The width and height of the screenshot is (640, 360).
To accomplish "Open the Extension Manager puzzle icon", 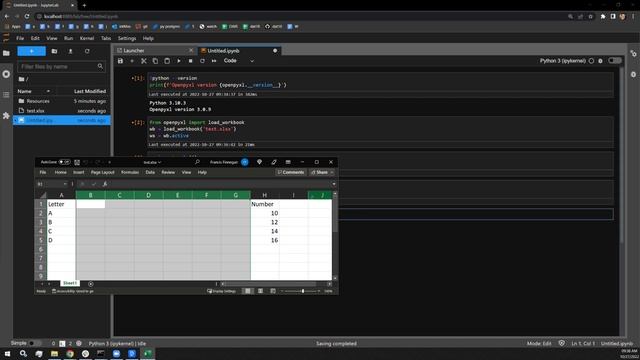I will (x=6, y=116).
